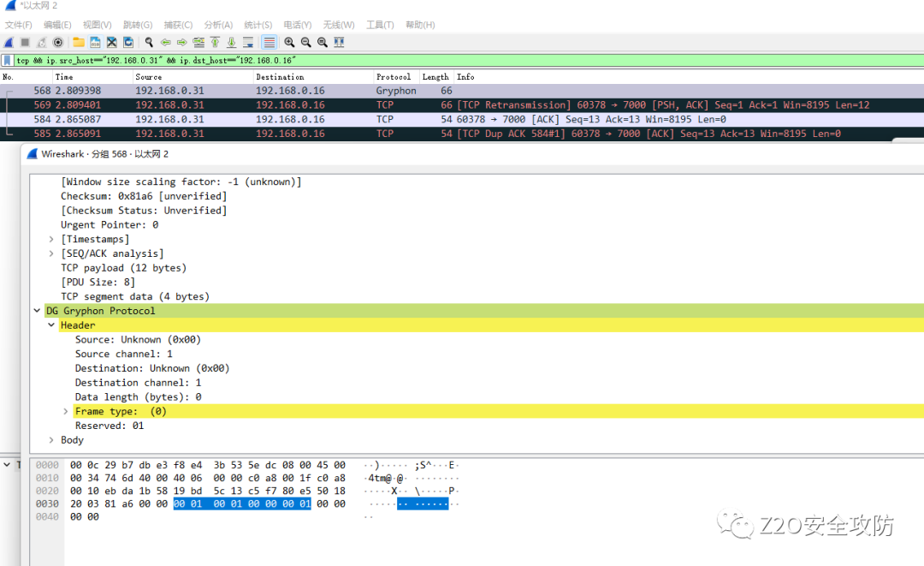Viewport: 924px width, 566px height.
Task: Sort by the Time column header
Action: [x=92, y=77]
